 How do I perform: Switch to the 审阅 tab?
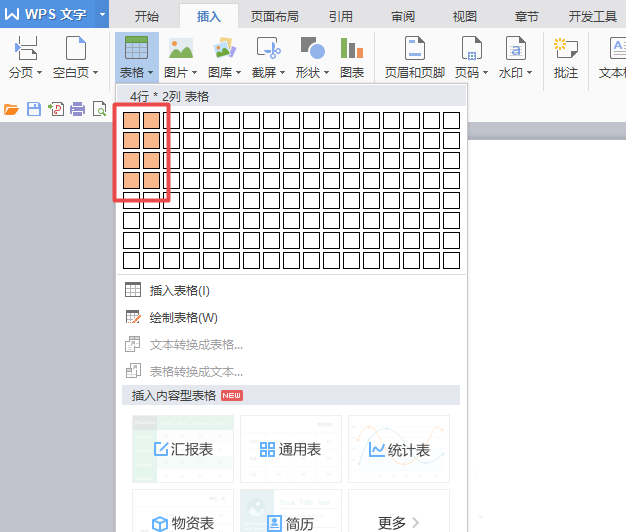(403, 16)
